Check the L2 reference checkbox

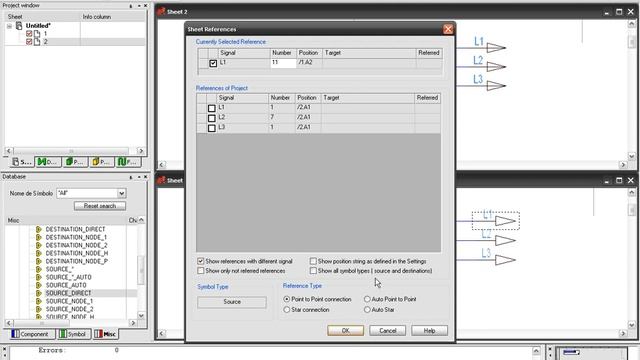point(211,118)
